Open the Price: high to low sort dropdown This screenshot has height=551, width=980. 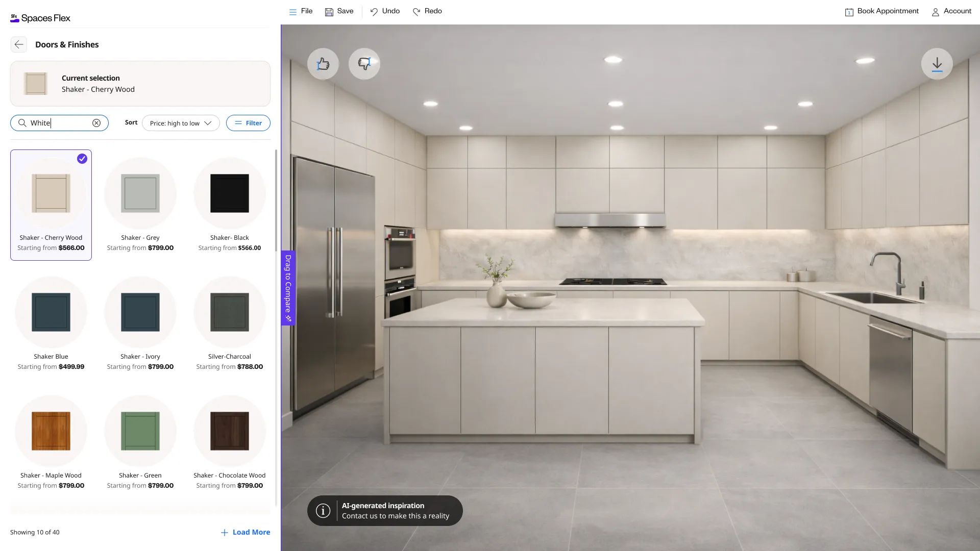pyautogui.click(x=181, y=123)
